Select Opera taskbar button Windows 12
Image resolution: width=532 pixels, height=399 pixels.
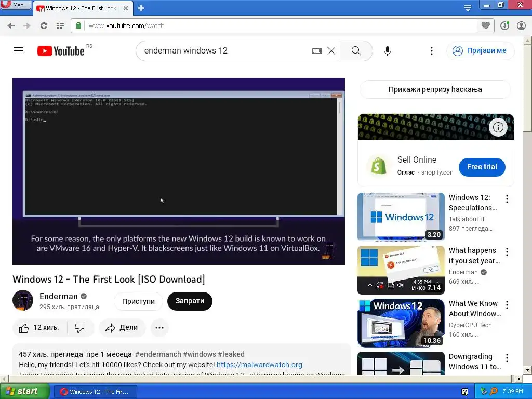pos(96,392)
